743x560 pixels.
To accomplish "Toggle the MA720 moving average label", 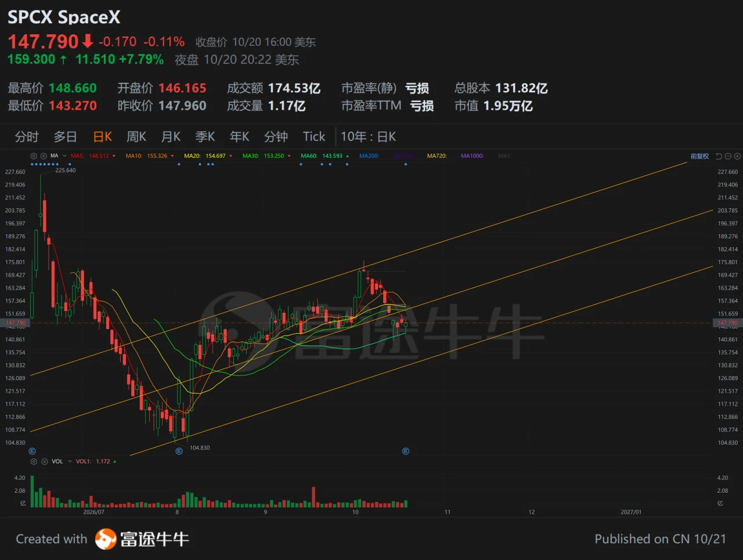I will (437, 156).
